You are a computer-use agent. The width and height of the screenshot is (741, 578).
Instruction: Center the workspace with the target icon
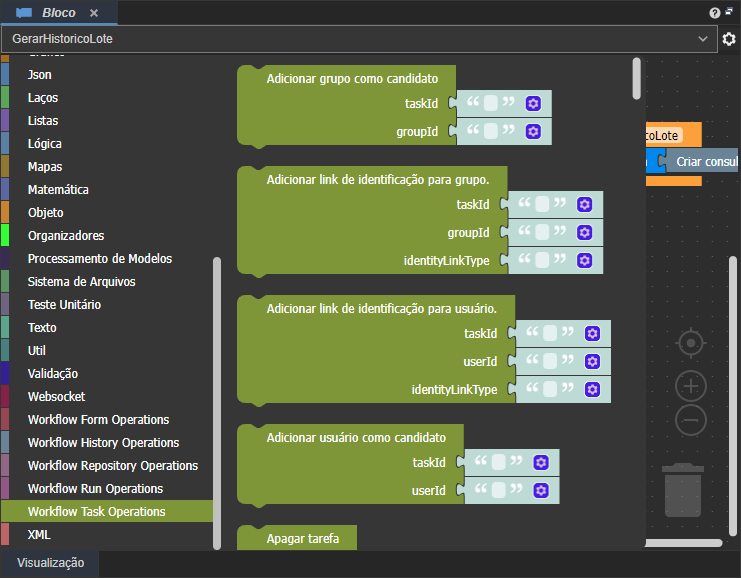(x=691, y=343)
